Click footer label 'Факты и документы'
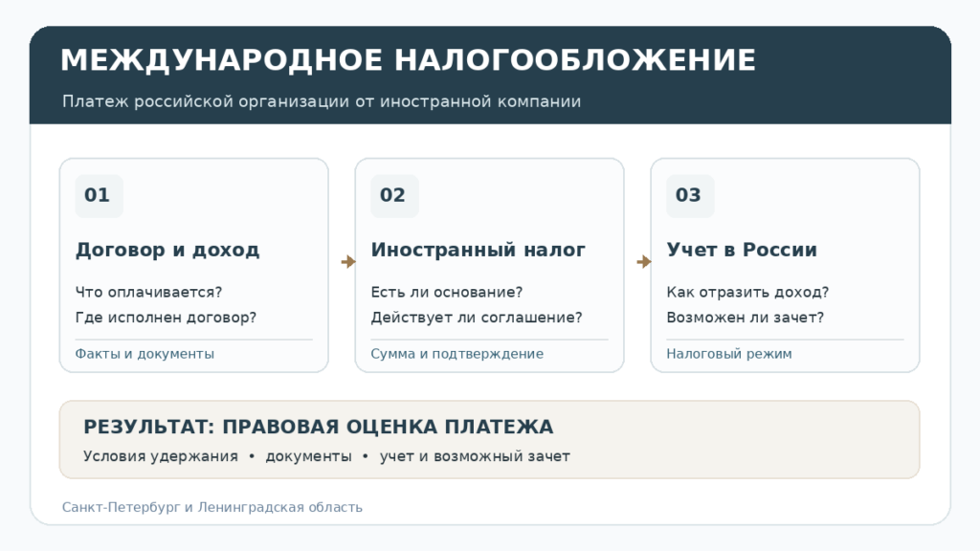Screen dimensions: 980x551 pyautogui.click(x=145, y=354)
